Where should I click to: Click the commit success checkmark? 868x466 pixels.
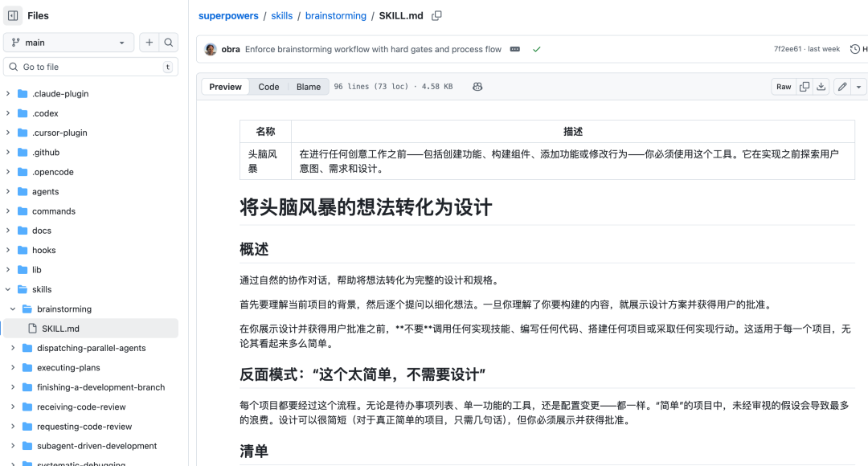[537, 48]
